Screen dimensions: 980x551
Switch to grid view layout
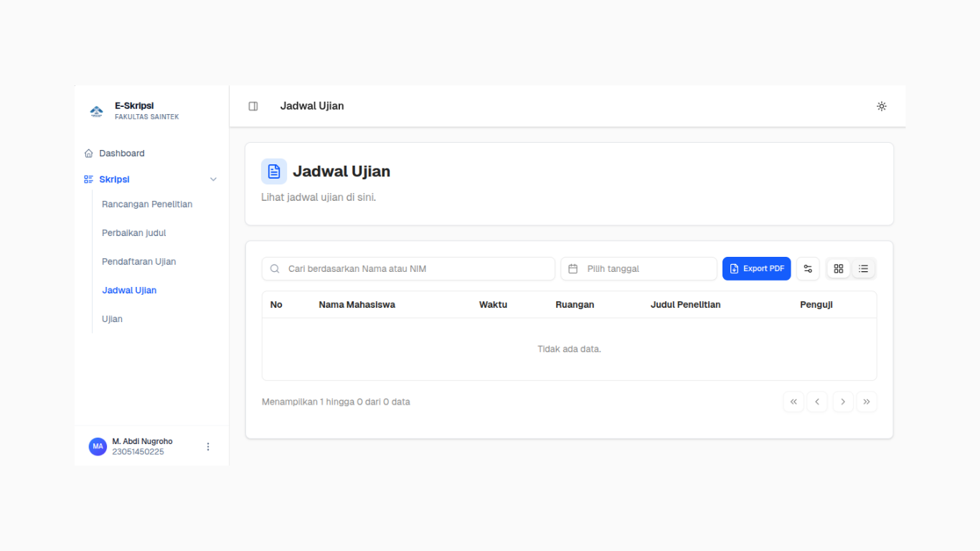(839, 269)
